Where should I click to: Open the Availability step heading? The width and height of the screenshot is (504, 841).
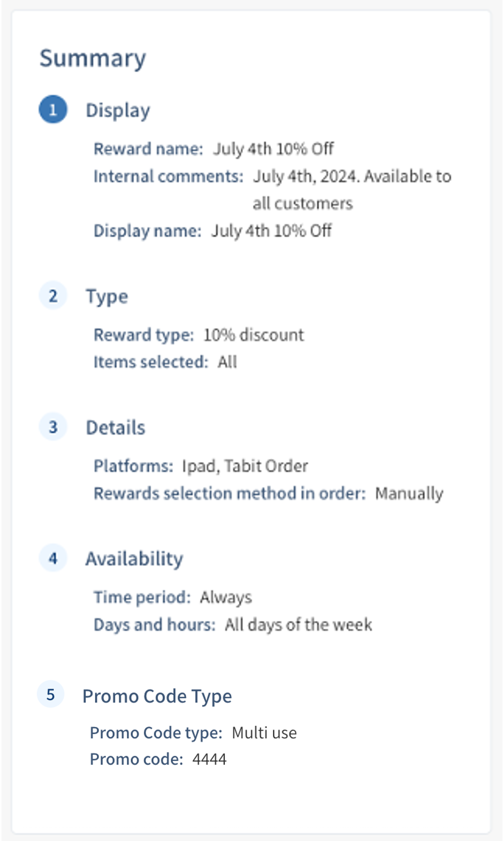pos(134,559)
